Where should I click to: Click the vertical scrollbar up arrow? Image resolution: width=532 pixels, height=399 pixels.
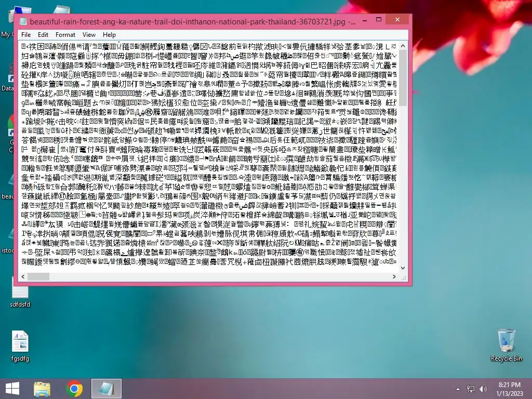pos(403,46)
